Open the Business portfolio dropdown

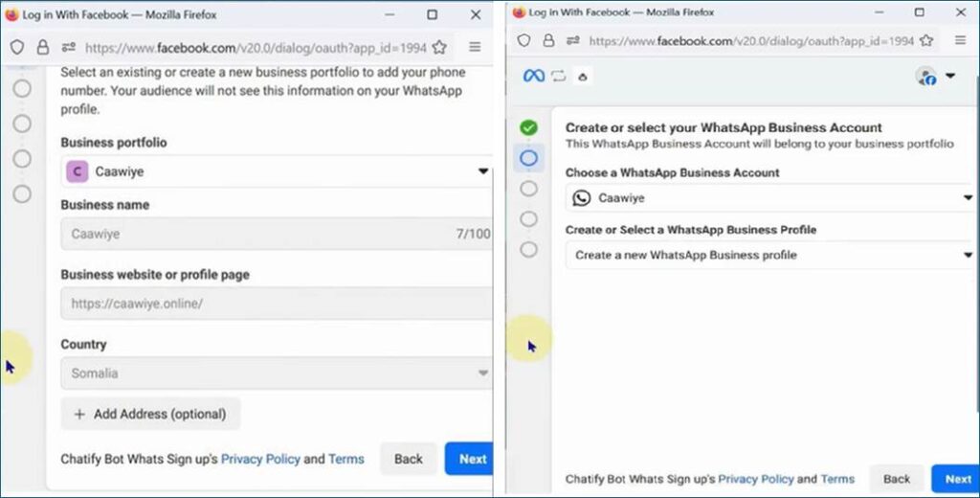coord(276,172)
